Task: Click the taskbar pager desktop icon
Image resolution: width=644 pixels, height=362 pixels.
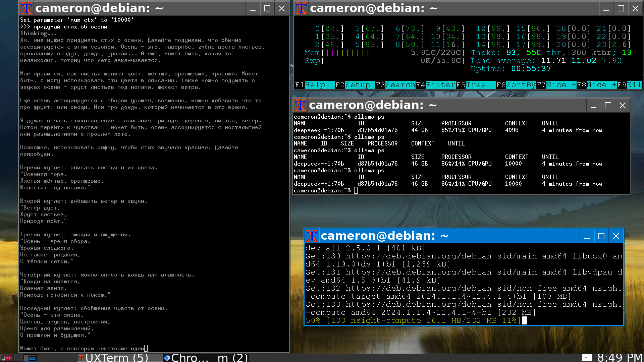Action: tap(30, 358)
